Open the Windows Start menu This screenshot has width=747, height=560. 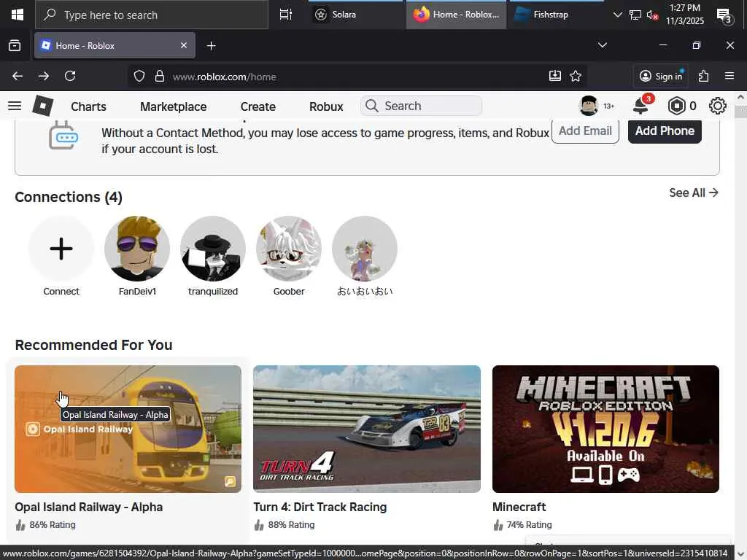[18, 15]
